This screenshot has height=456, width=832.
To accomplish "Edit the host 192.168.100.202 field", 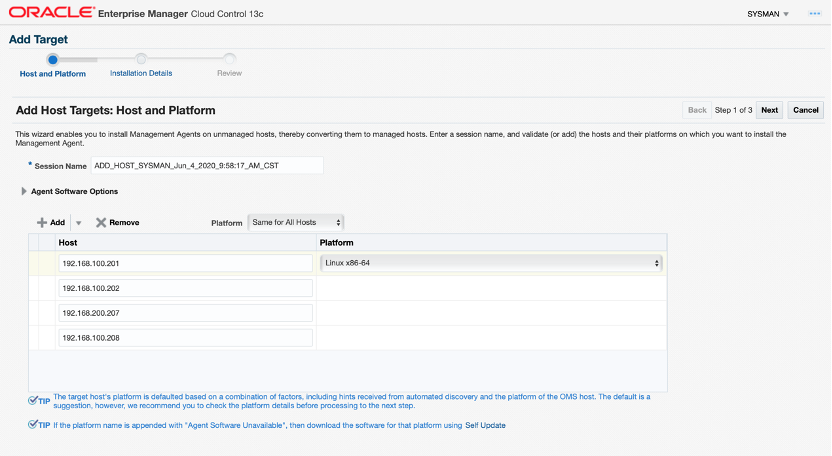I will [x=186, y=288].
